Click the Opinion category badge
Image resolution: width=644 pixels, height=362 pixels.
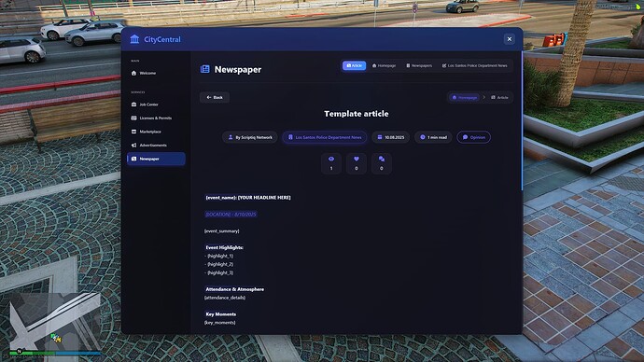[x=473, y=137]
